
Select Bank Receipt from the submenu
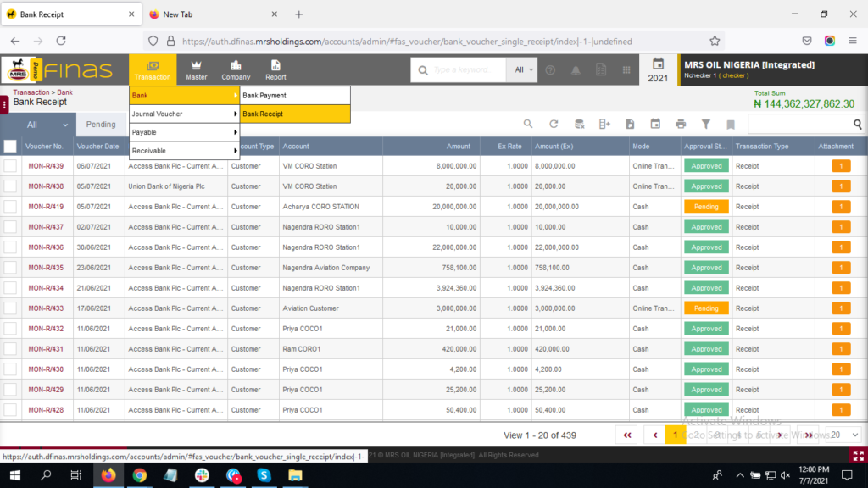click(x=295, y=114)
